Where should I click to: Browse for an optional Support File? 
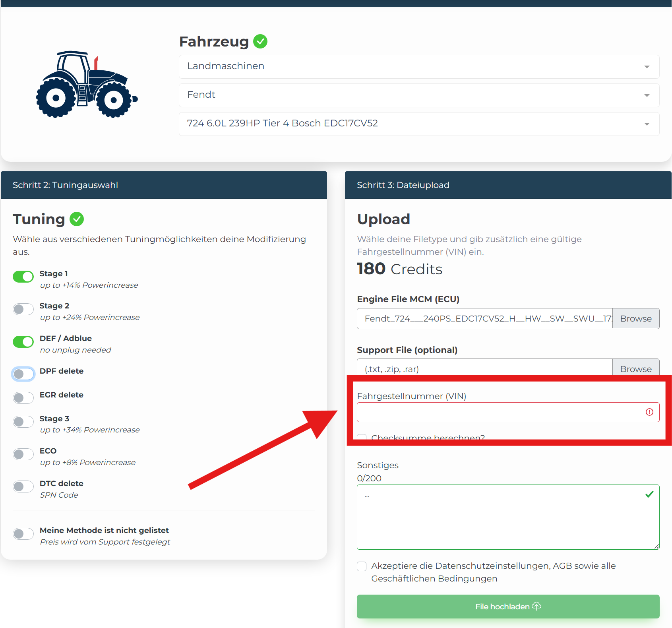click(636, 367)
